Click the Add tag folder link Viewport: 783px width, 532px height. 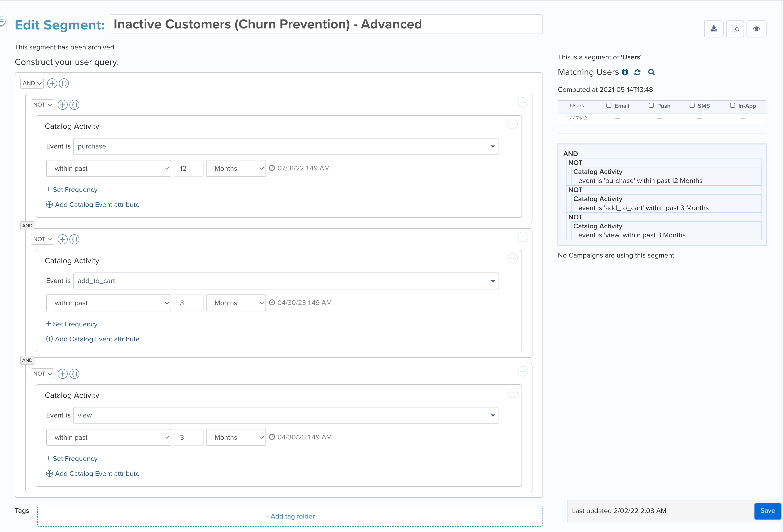click(x=290, y=516)
